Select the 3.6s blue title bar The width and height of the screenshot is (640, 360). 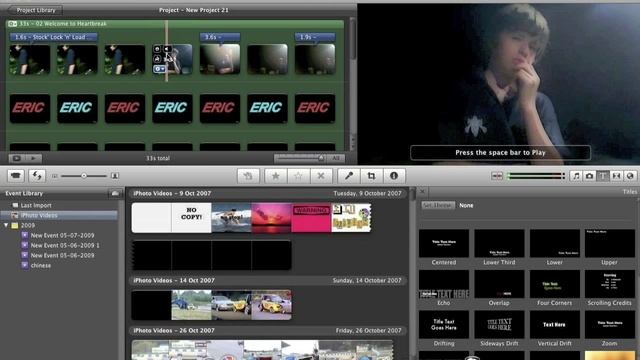pos(220,37)
